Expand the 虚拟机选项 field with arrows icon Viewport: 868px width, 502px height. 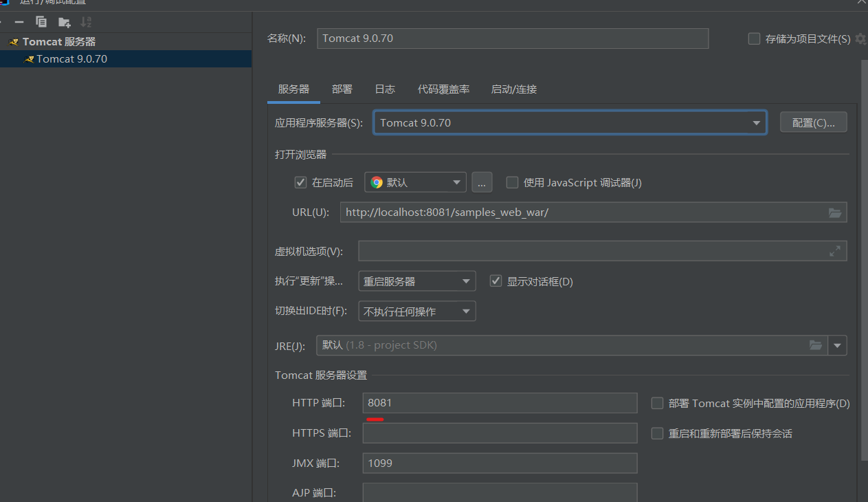coord(834,251)
